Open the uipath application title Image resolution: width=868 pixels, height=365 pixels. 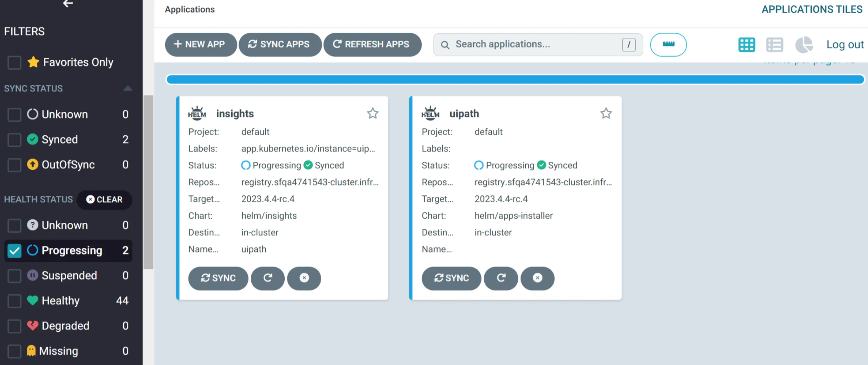point(464,113)
